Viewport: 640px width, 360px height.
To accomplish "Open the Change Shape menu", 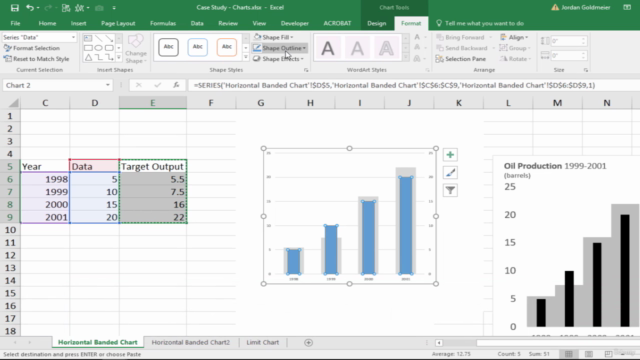I will [x=136, y=49].
